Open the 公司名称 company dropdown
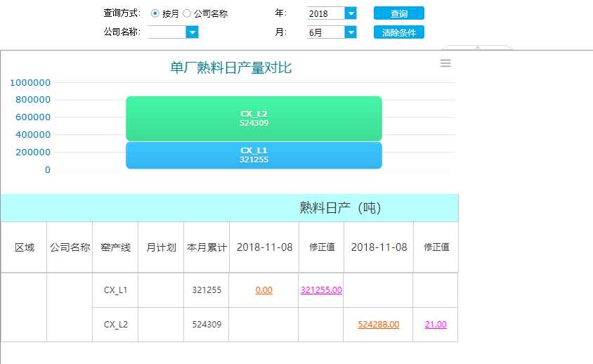The width and height of the screenshot is (593, 364). [192, 32]
